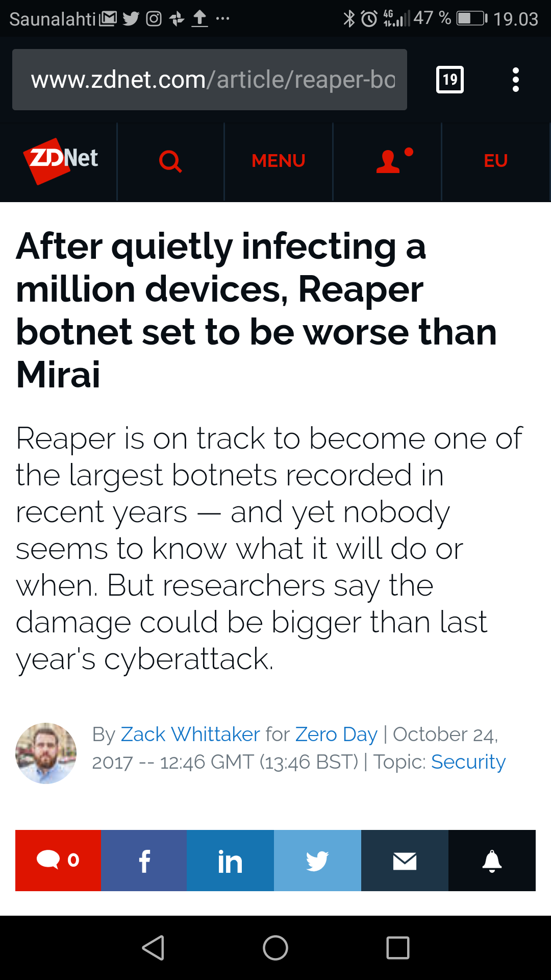Share article on Facebook
The image size is (551, 980).
click(144, 861)
